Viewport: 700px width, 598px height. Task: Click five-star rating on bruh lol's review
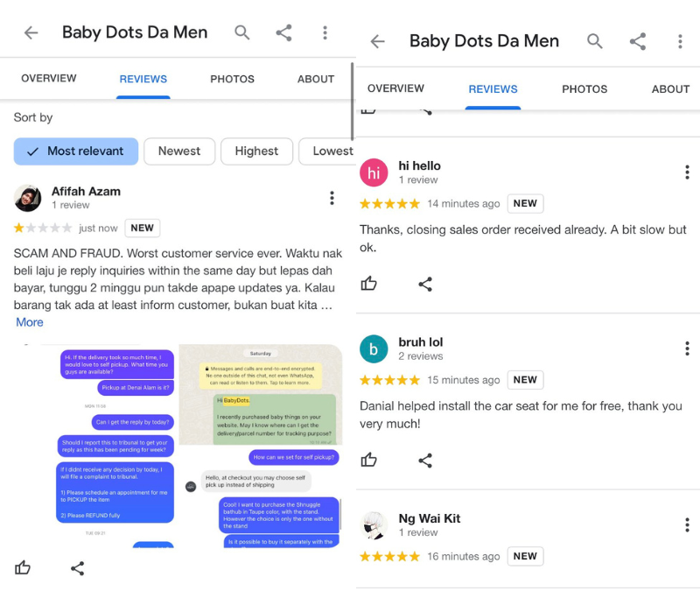click(389, 380)
